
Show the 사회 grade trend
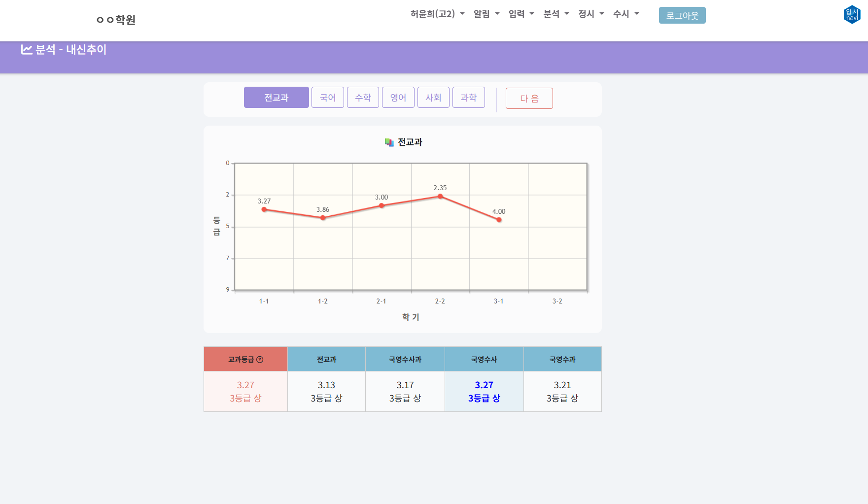[433, 98]
